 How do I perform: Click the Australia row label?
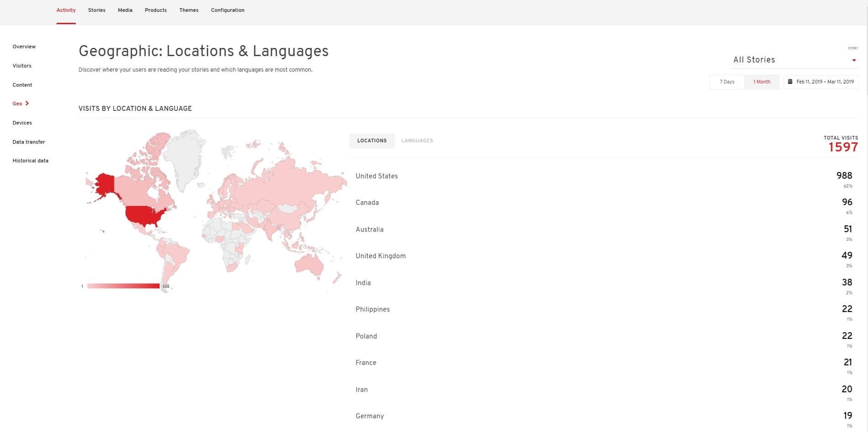[370, 229]
